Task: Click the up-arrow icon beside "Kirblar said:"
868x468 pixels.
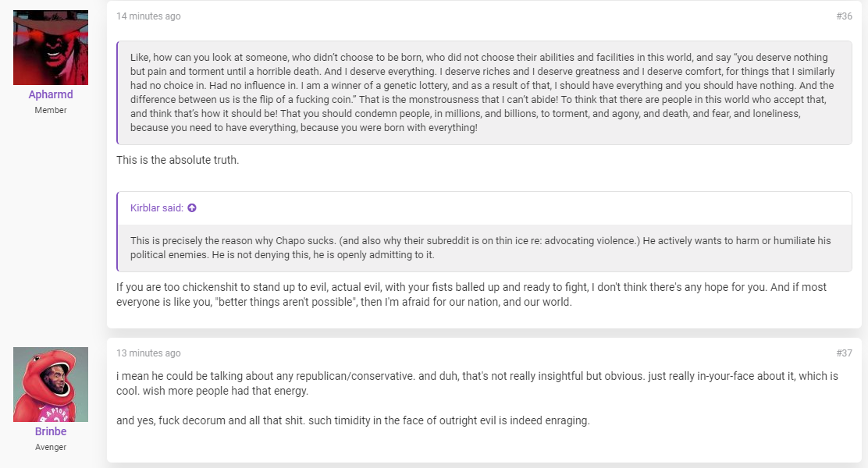Action: [x=192, y=208]
